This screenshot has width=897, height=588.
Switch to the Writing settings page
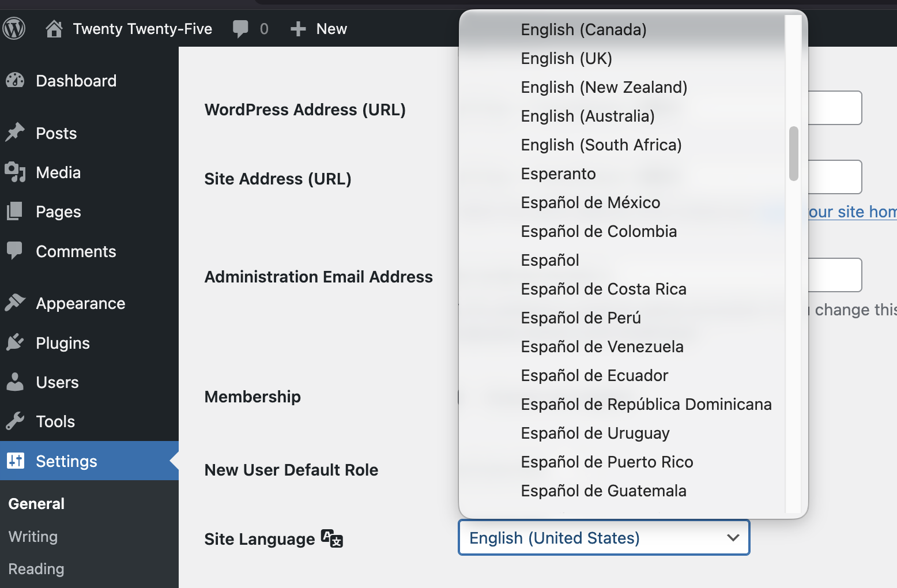point(32,536)
